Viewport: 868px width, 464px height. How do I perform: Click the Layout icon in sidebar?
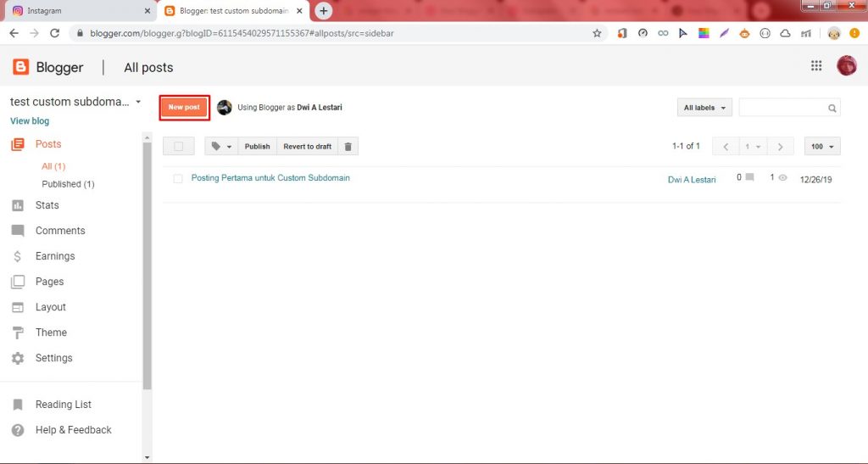point(18,307)
